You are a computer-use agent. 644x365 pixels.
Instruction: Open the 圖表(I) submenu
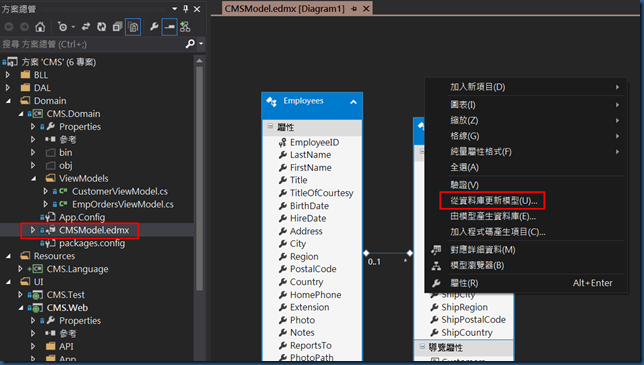click(526, 105)
